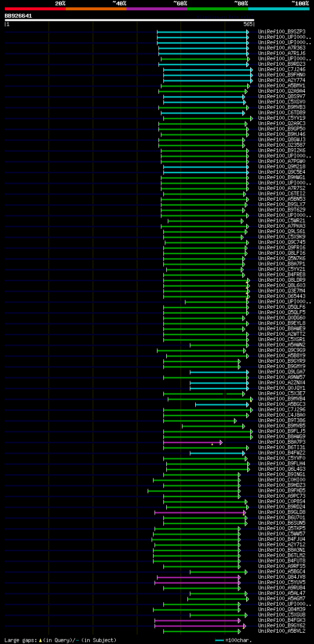Click the label UniRef100_C5YUV5
This screenshot has height=644, width=314.
point(282,583)
